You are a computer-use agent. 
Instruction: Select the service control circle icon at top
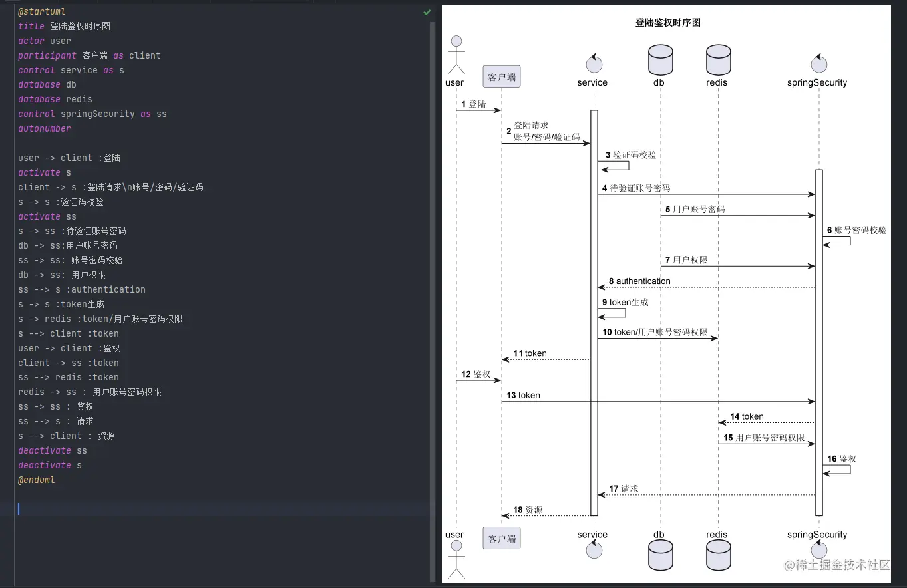pos(594,63)
